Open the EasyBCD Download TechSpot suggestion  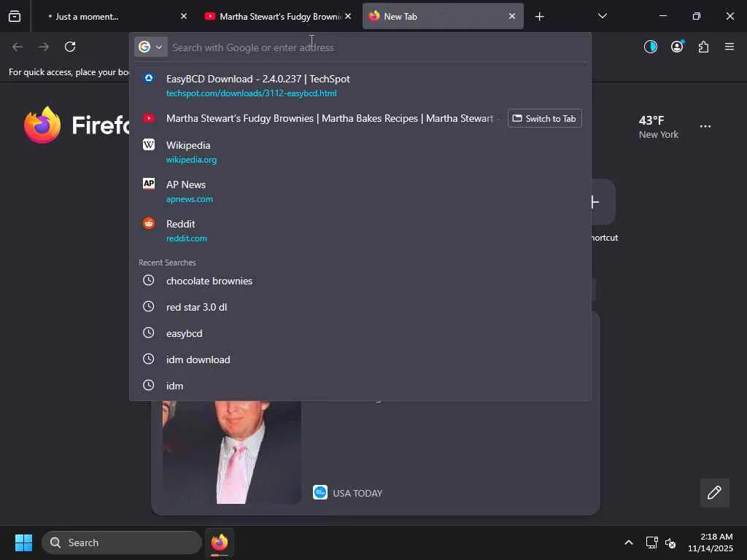click(360, 85)
